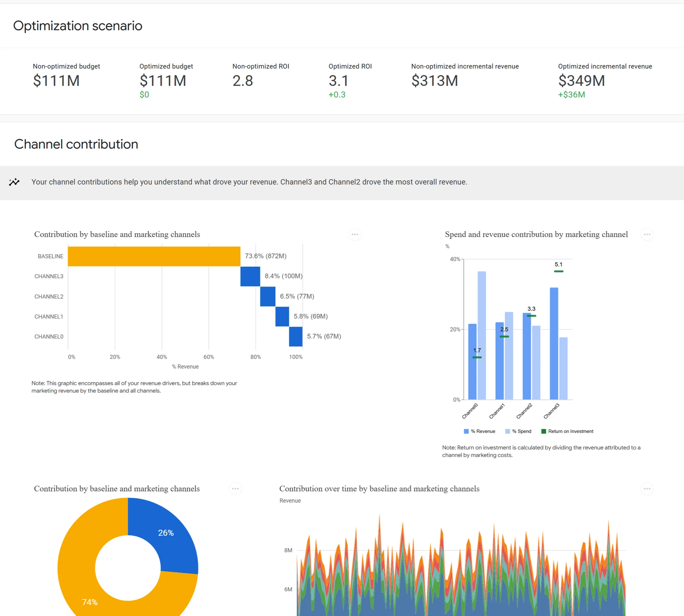Click Channel3 dark blue revenue bar

tap(554, 343)
